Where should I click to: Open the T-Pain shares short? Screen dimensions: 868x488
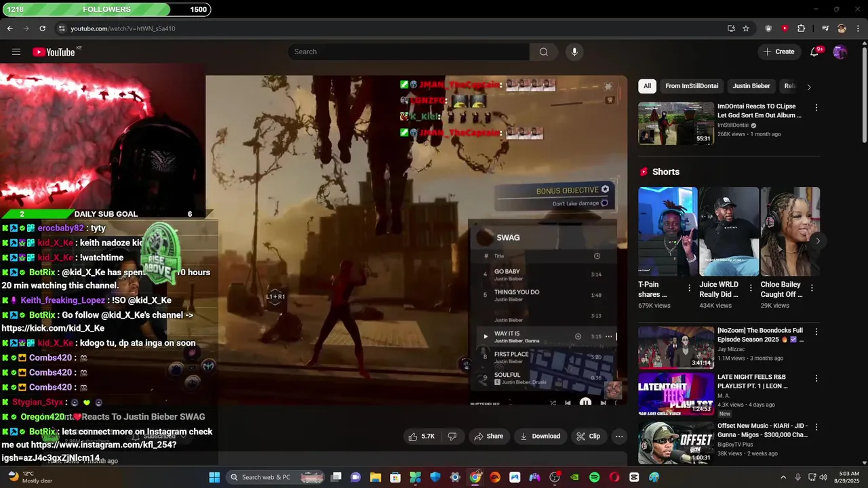tap(667, 231)
